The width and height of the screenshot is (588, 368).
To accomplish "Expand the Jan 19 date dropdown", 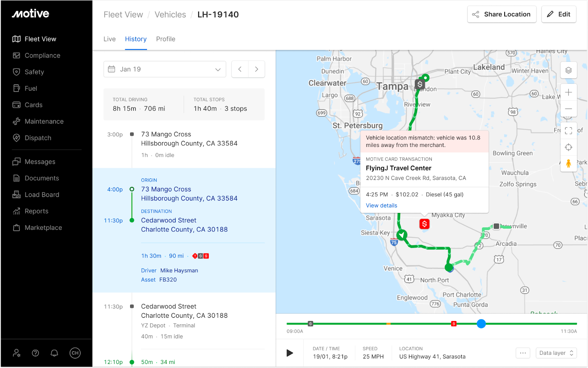I will [x=165, y=69].
